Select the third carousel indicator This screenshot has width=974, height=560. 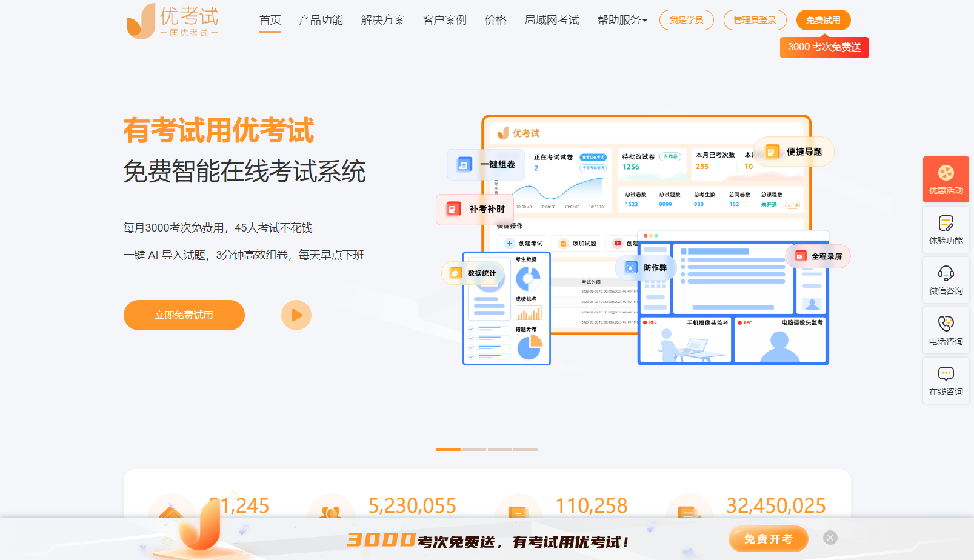(500, 450)
